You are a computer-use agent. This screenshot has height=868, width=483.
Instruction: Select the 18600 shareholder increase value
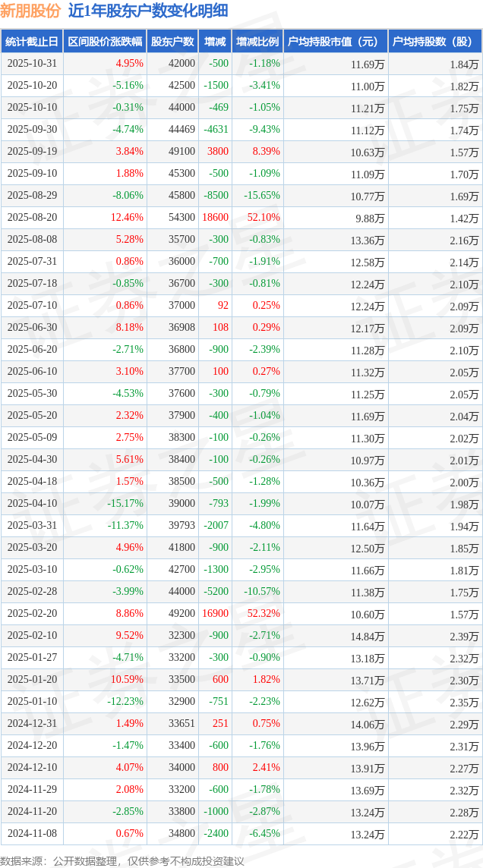[215, 218]
